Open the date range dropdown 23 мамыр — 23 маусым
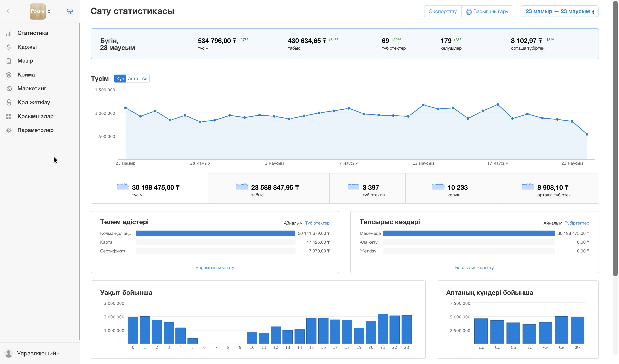This screenshot has height=364, width=619. point(559,11)
